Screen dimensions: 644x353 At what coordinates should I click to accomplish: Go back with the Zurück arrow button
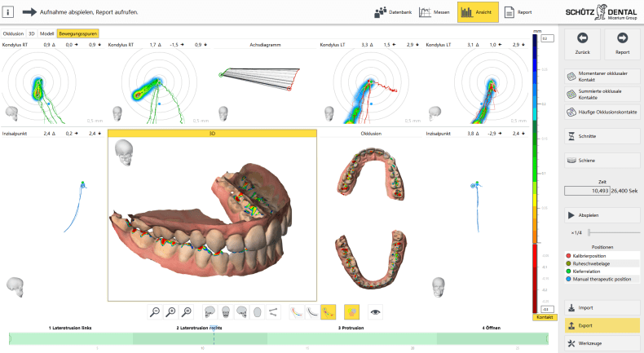point(582,43)
